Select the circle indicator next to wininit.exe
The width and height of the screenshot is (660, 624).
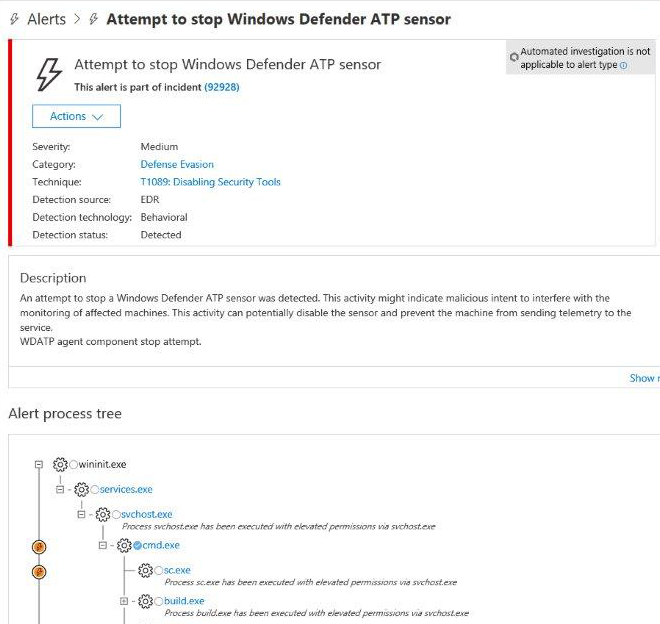point(73,465)
